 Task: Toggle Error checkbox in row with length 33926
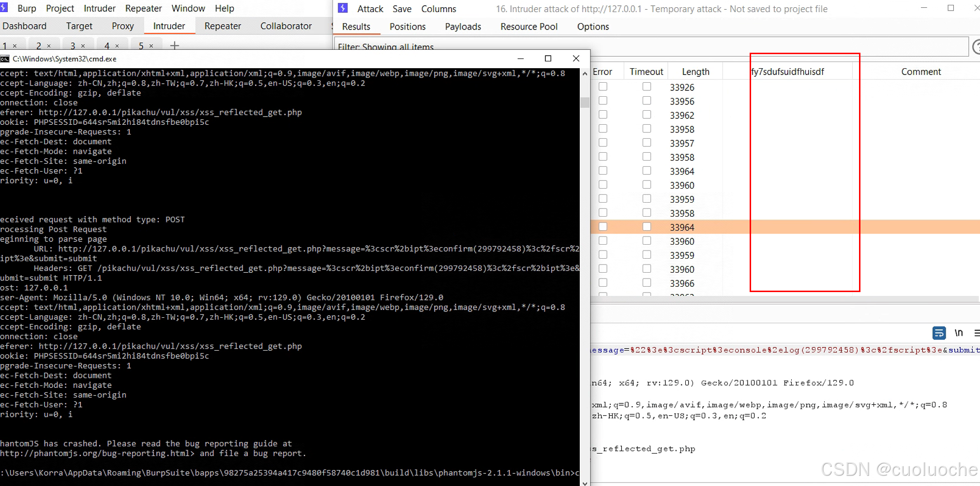coord(603,87)
